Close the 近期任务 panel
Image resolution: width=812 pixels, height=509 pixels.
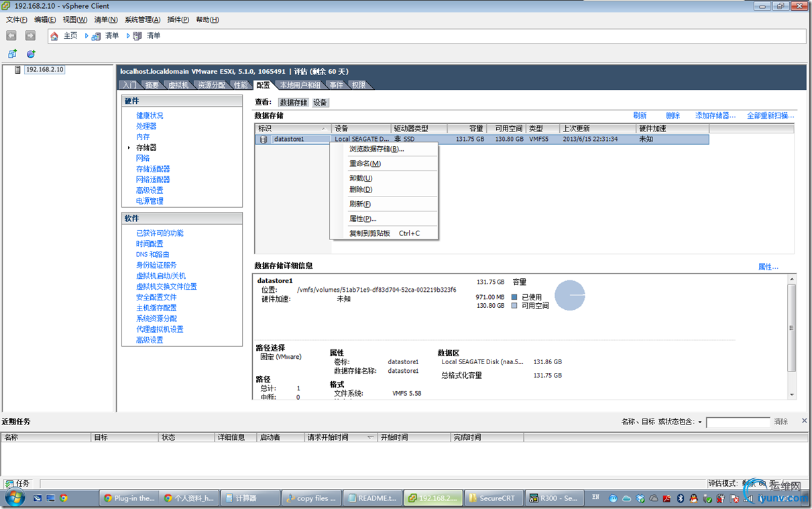click(x=805, y=420)
